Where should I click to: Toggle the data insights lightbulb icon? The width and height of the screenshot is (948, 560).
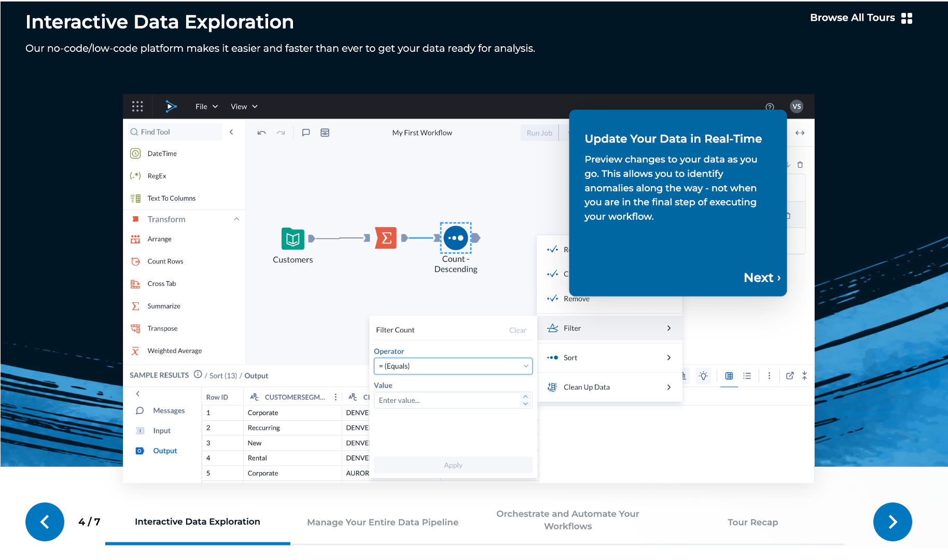[x=703, y=375]
